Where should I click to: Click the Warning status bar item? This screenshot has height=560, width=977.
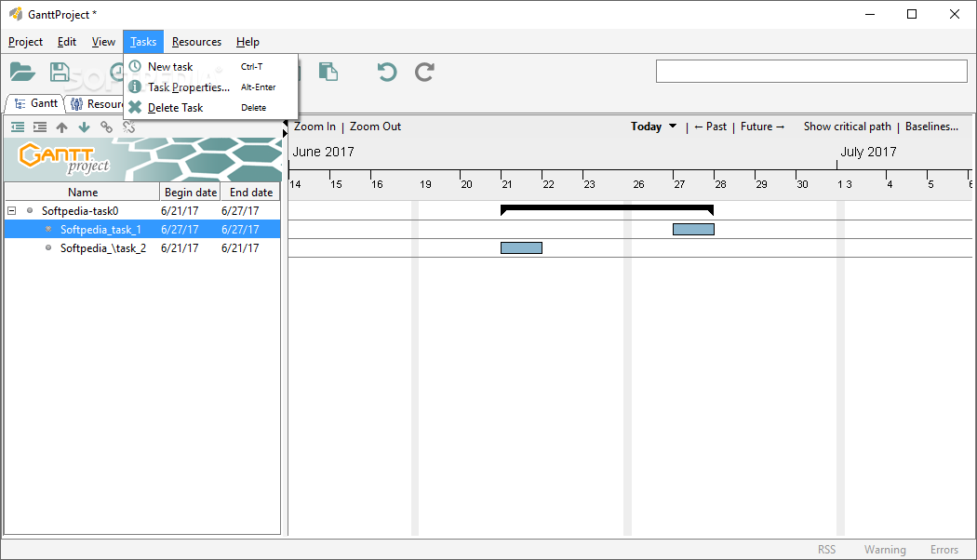coord(885,550)
